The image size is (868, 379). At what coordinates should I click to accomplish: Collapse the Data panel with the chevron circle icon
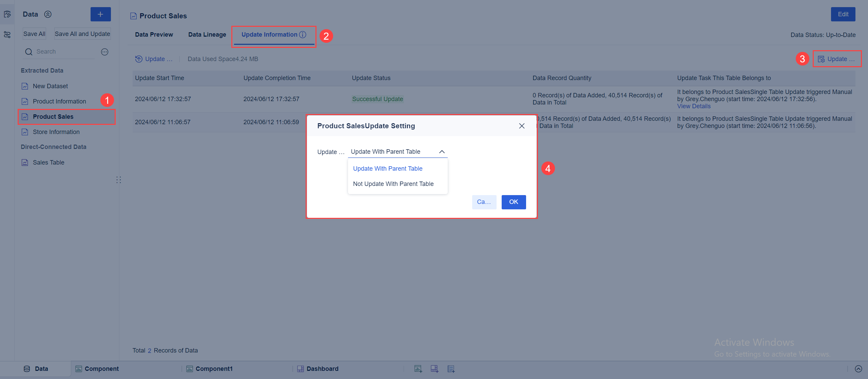(x=48, y=14)
